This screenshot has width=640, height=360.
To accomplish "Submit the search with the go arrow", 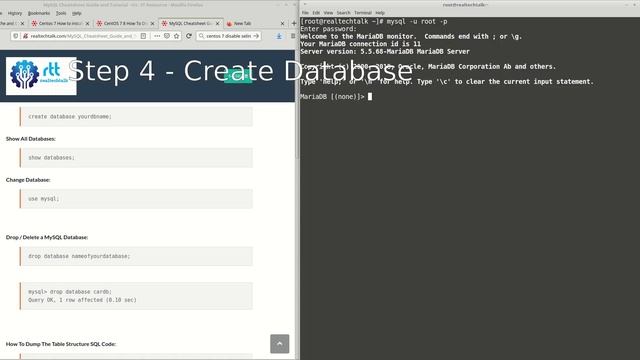I will [256, 36].
